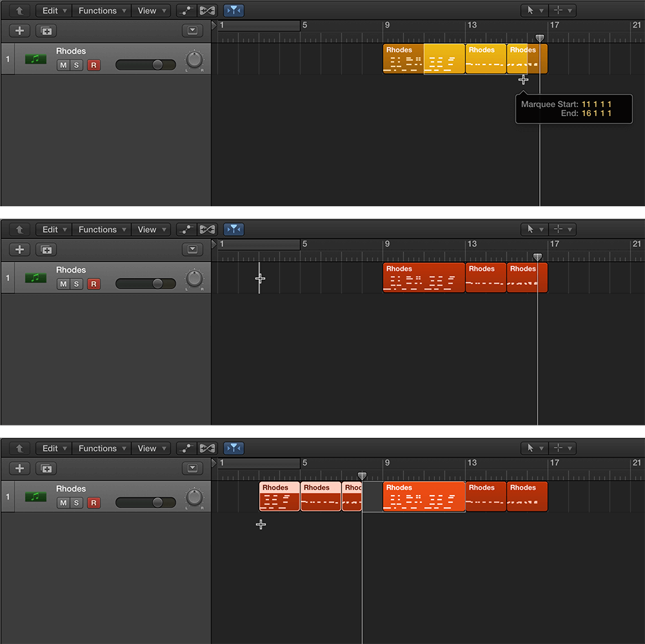Add a new track in six-region view
Viewport: 645px width, 644px height.
click(19, 469)
